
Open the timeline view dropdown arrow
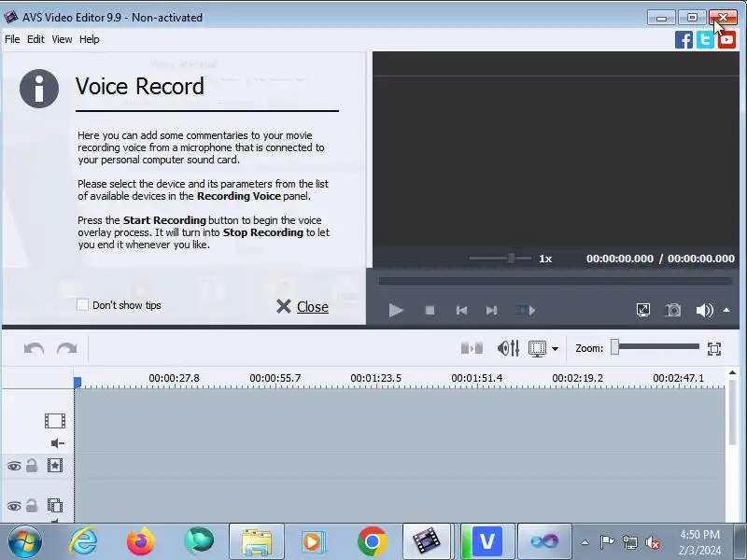(x=555, y=349)
